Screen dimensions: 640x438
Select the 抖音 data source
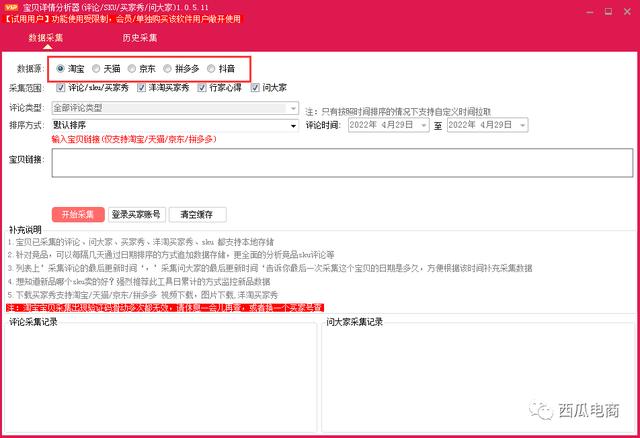click(x=211, y=69)
